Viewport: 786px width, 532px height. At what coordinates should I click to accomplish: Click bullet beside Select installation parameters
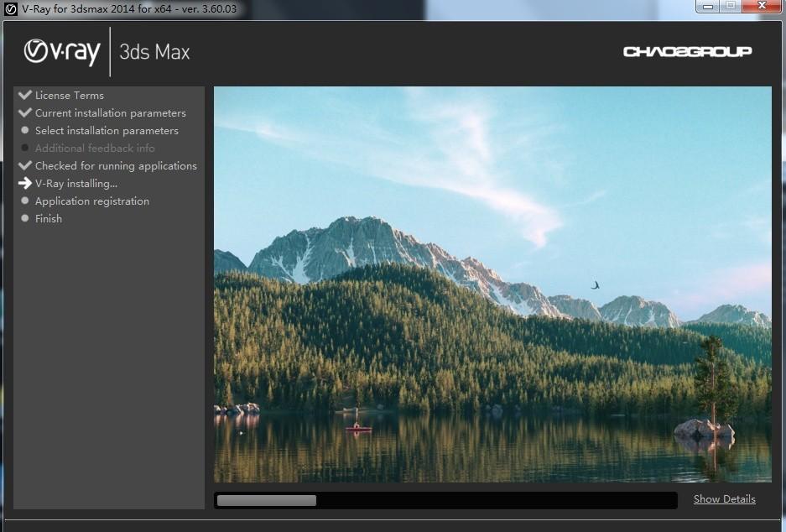pos(24,130)
